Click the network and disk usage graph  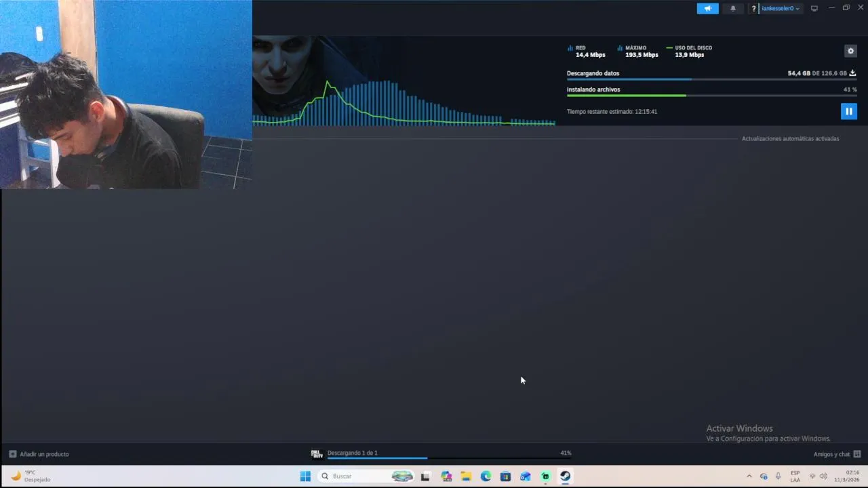[404, 103]
